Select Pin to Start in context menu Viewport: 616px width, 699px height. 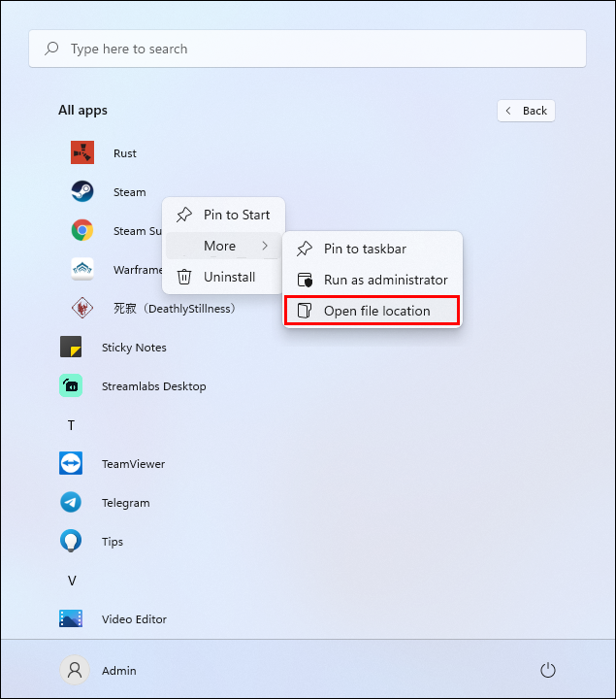click(223, 215)
